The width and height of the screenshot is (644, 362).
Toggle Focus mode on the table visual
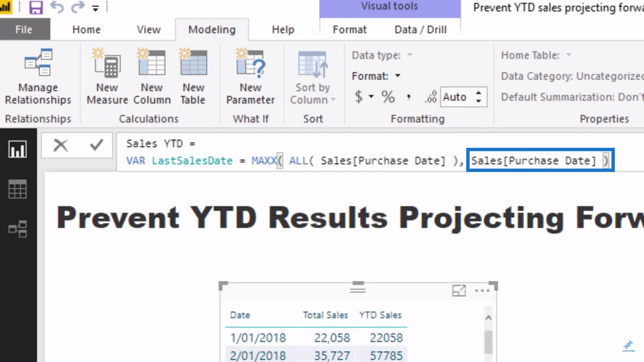[459, 290]
